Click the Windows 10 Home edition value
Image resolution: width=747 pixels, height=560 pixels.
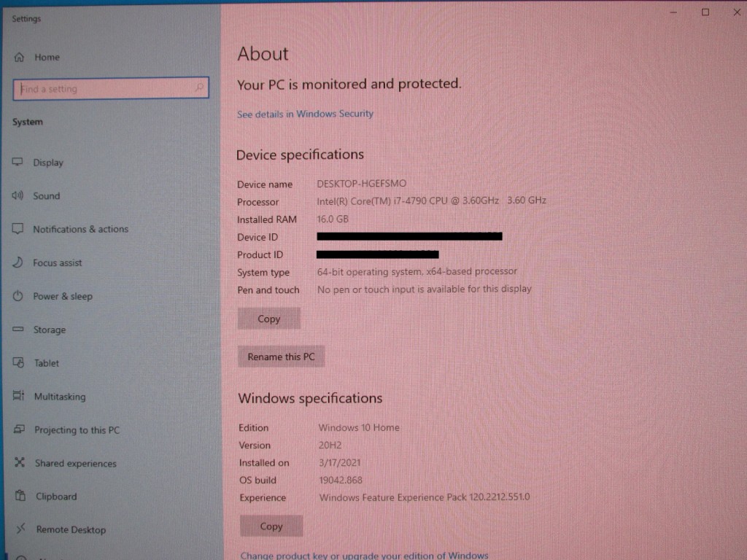click(359, 427)
